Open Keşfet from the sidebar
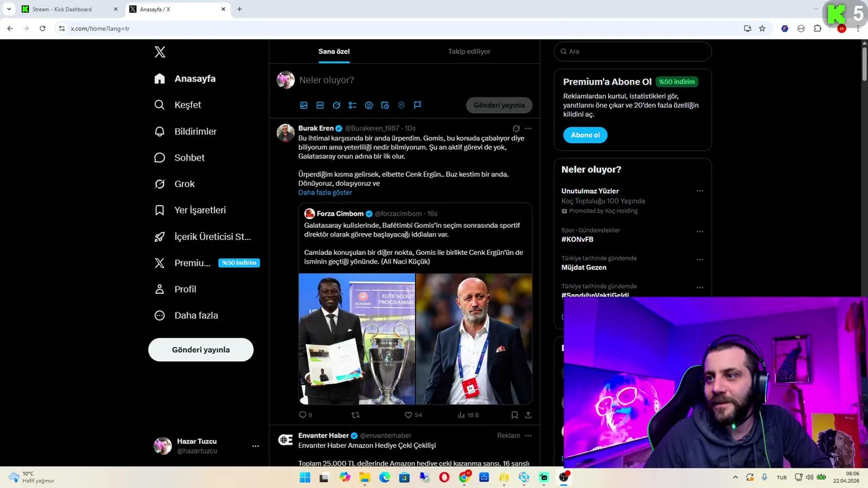The width and height of the screenshot is (868, 488). (x=178, y=105)
